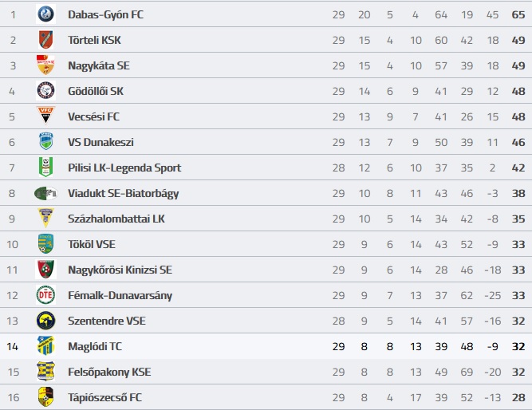The image size is (532, 410).
Task: Click the Viadukt SE-Biatorbágy oval logo
Action: click(x=45, y=193)
